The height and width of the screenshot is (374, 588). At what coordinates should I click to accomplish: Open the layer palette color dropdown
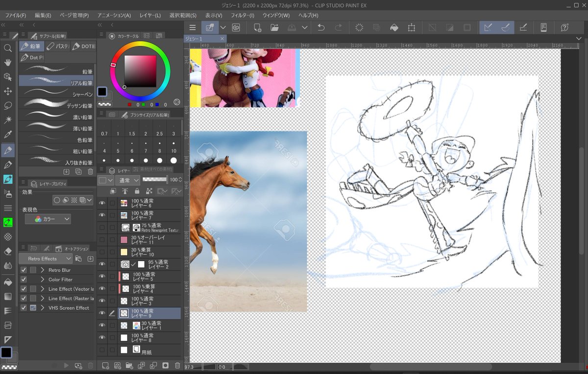(x=106, y=180)
